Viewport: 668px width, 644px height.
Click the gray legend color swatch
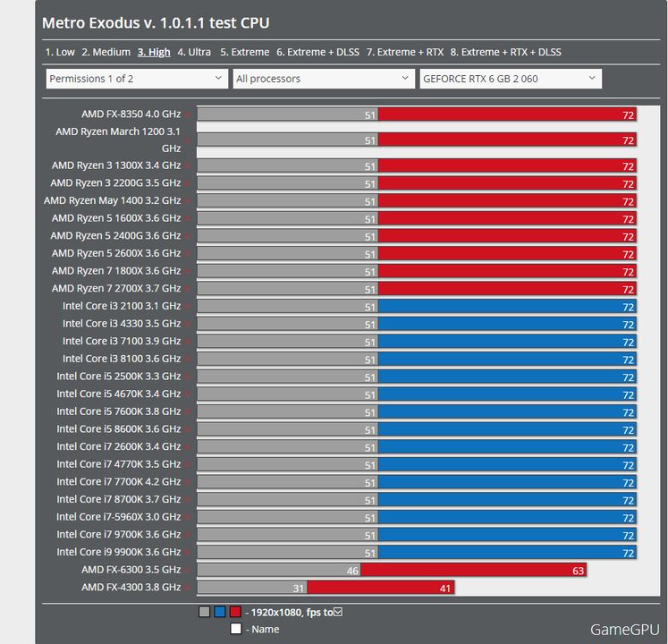pos(205,612)
